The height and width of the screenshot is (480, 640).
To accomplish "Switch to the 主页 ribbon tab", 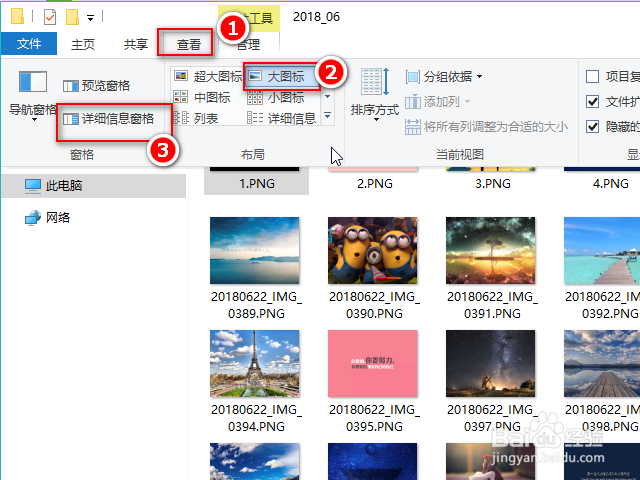I will (83, 44).
